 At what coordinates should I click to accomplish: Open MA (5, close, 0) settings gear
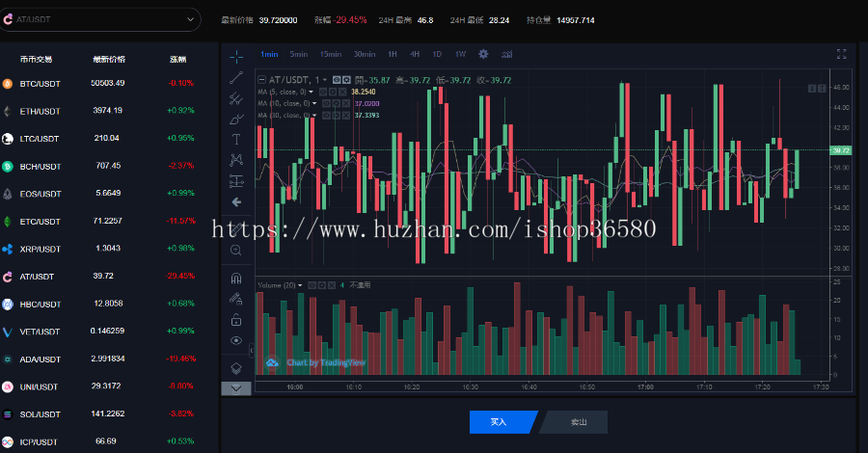(x=333, y=92)
